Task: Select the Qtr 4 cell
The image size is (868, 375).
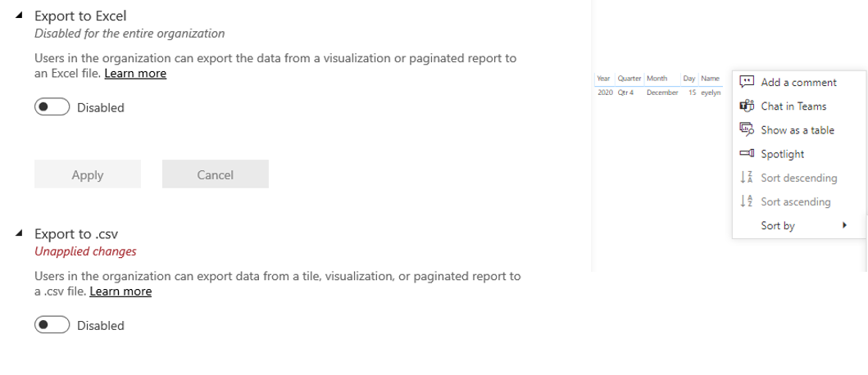Action: pos(625,93)
